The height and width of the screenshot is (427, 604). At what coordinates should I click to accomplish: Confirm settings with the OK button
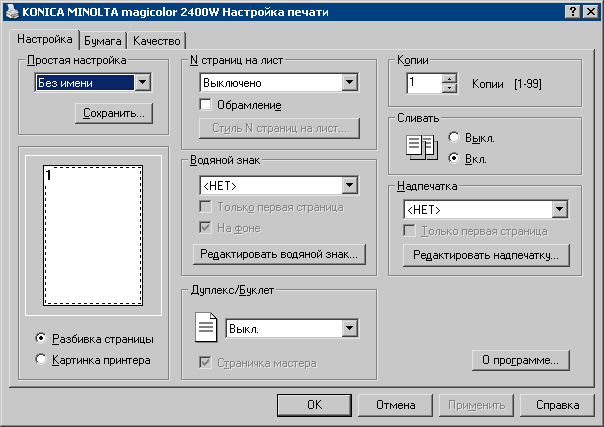[314, 405]
